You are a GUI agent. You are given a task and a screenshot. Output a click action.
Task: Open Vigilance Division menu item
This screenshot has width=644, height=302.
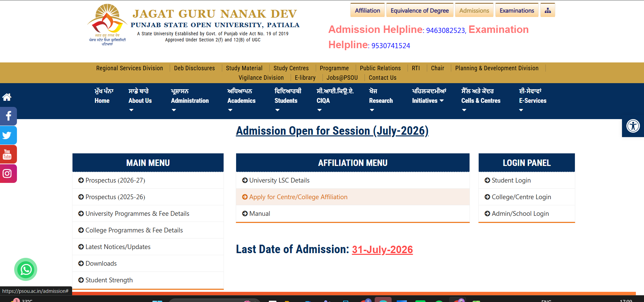tap(261, 78)
